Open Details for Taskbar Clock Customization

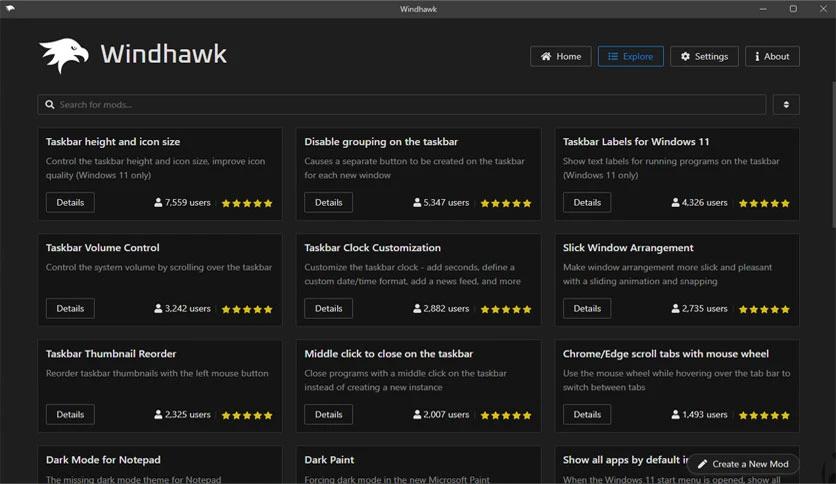[328, 309]
